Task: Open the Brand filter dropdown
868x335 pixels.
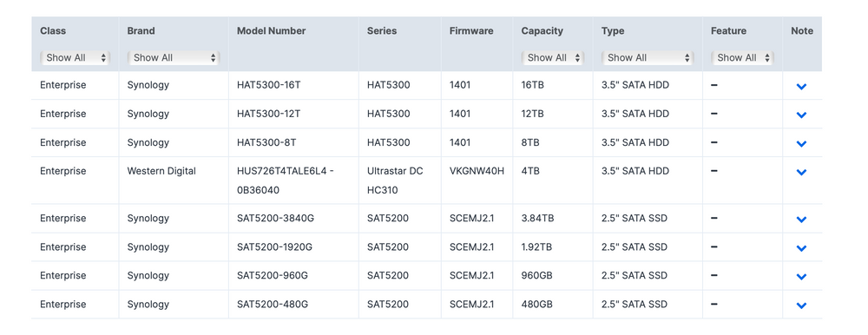Action: (174, 57)
